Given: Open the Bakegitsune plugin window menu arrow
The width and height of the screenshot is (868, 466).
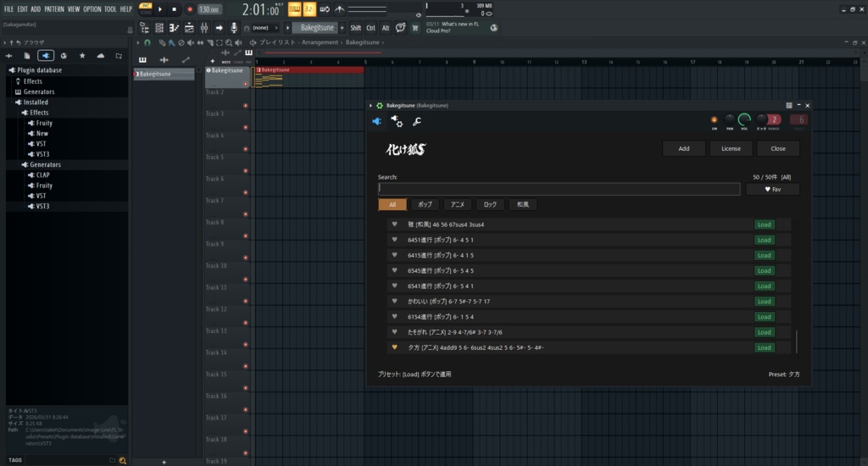Looking at the screenshot, I should [x=371, y=105].
